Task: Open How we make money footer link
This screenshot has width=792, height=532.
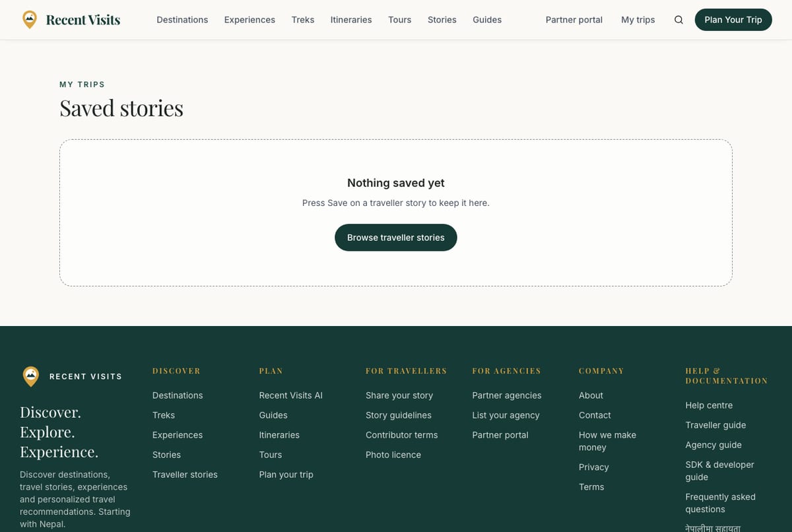Action: [x=608, y=441]
